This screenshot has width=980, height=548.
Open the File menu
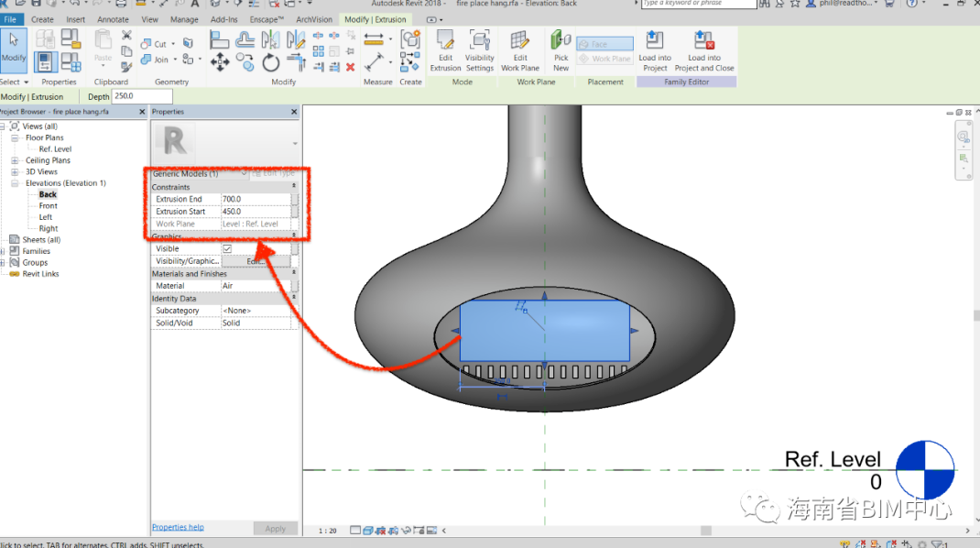pos(11,19)
